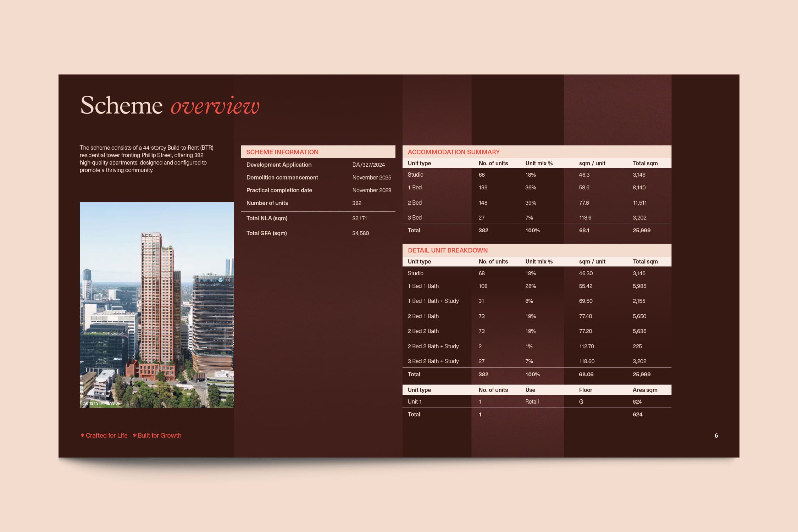Click the Crafted for Life tagline
The height and width of the screenshot is (532, 798).
(104, 436)
